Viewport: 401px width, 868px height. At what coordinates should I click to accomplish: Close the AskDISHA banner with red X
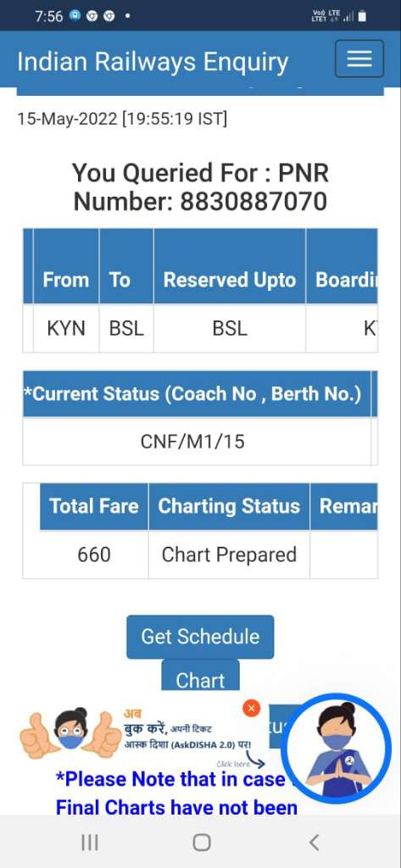click(x=252, y=708)
